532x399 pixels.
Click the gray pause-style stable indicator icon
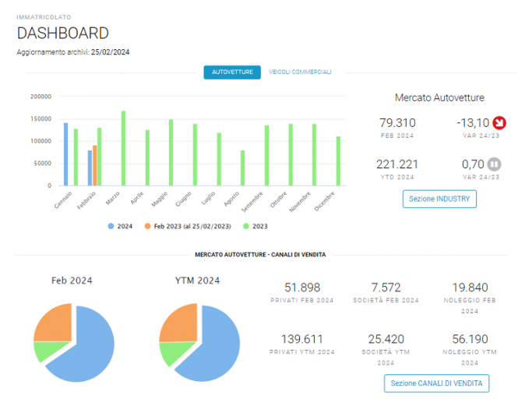pos(495,164)
